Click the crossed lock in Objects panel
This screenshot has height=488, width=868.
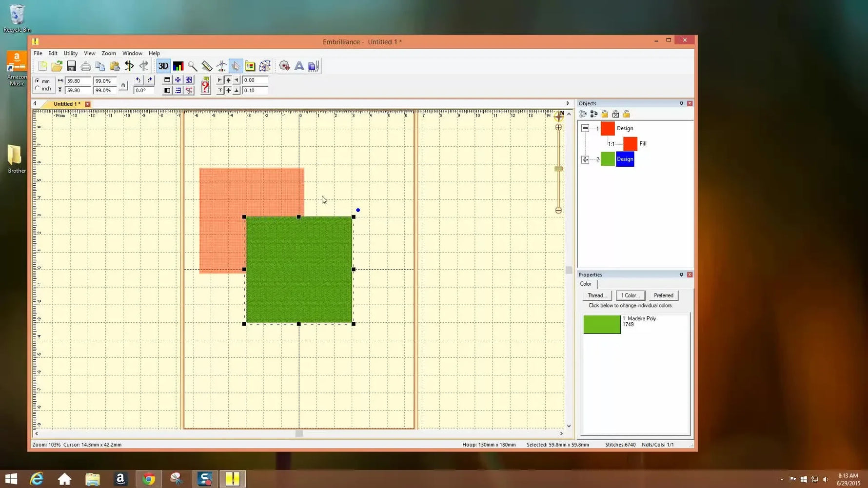(x=615, y=114)
